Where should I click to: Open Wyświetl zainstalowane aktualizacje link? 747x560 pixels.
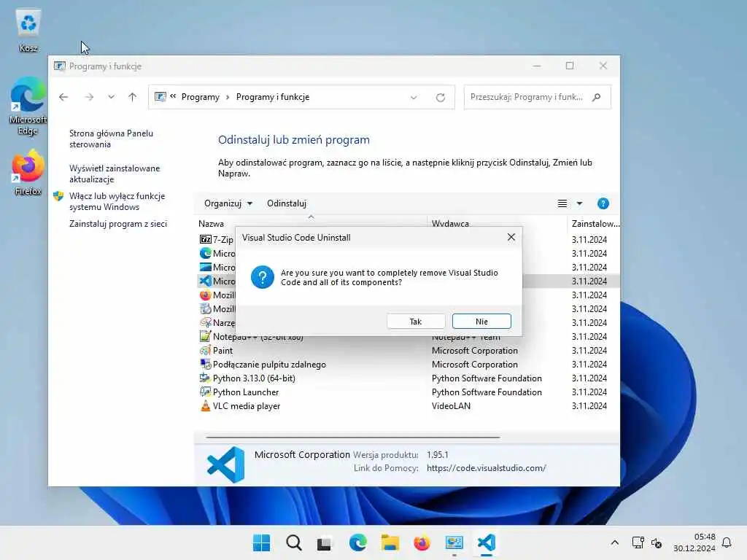point(115,174)
